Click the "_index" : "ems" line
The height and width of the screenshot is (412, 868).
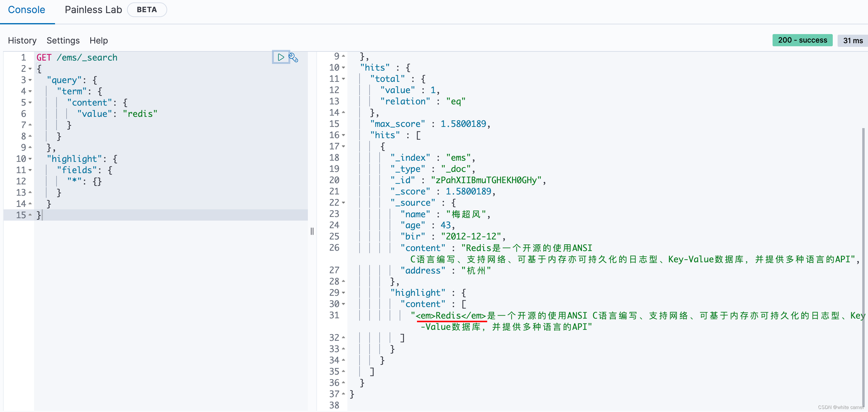pyautogui.click(x=433, y=158)
